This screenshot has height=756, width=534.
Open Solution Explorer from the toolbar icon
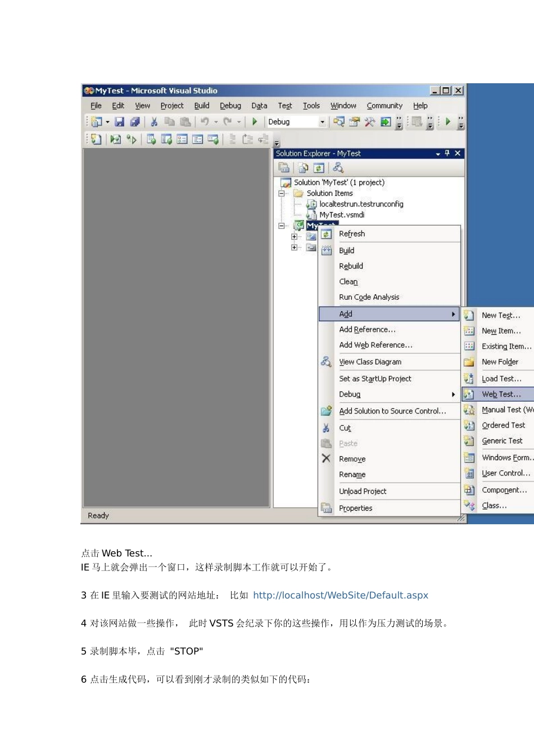coord(339,121)
